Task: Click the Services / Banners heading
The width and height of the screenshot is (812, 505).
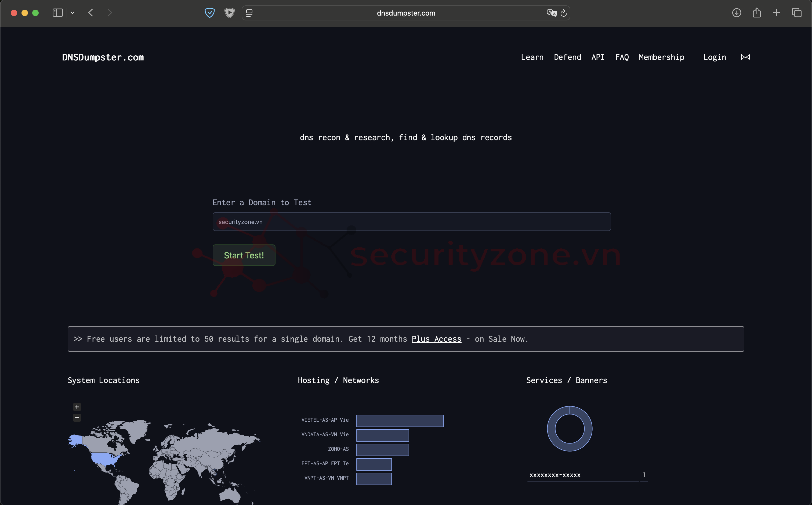Action: (x=567, y=380)
